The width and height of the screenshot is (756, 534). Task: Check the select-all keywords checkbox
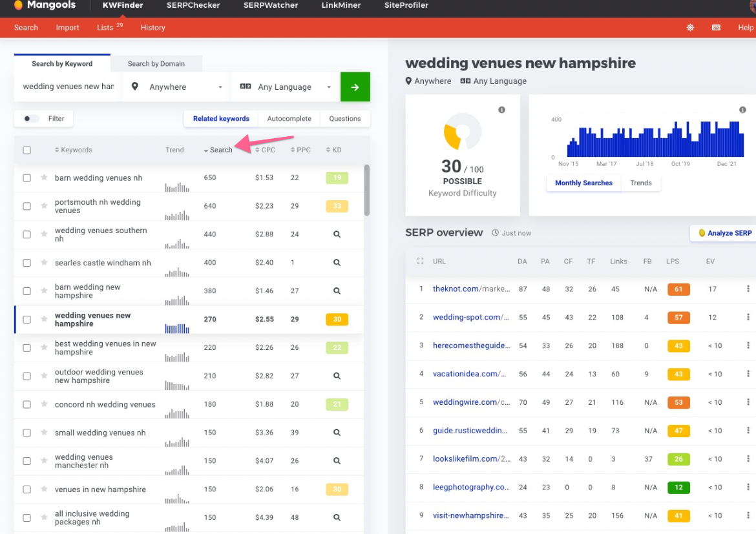[x=26, y=150]
